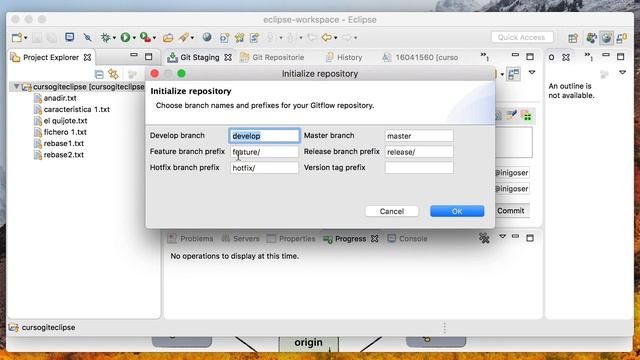Open the Search dropdown arrow

[x=192, y=38]
